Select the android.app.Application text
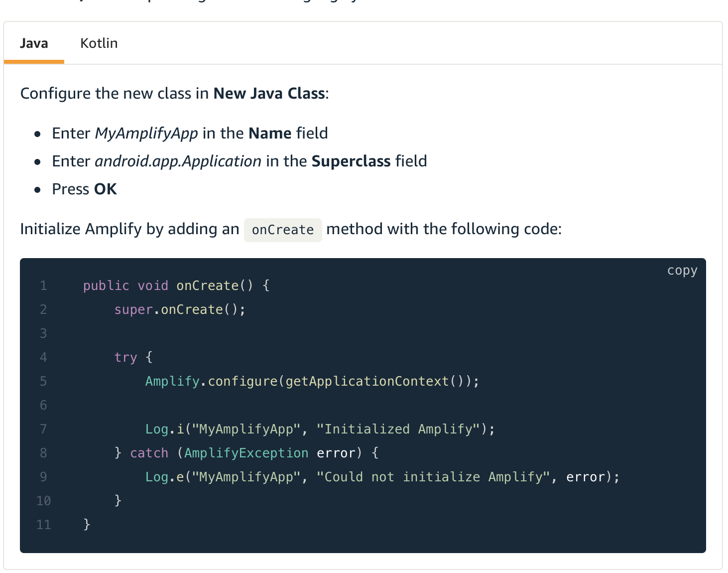728x573 pixels. pyautogui.click(x=178, y=161)
